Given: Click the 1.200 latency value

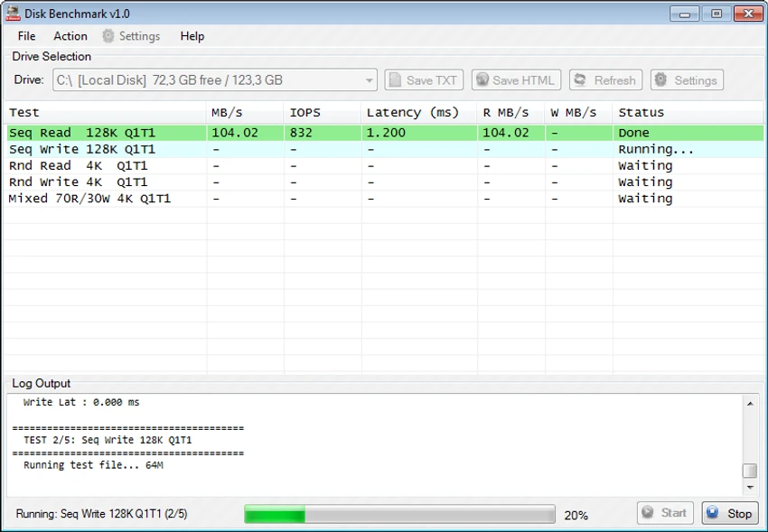Looking at the screenshot, I should 386,133.
